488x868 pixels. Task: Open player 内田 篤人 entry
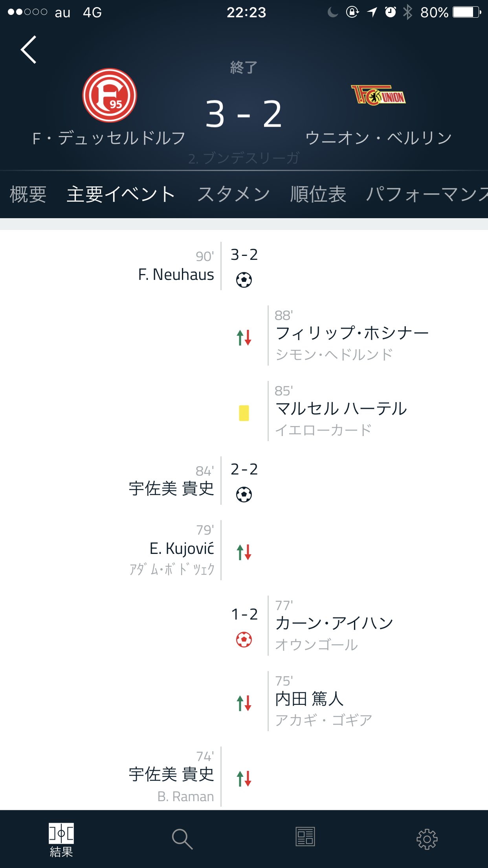click(x=310, y=699)
